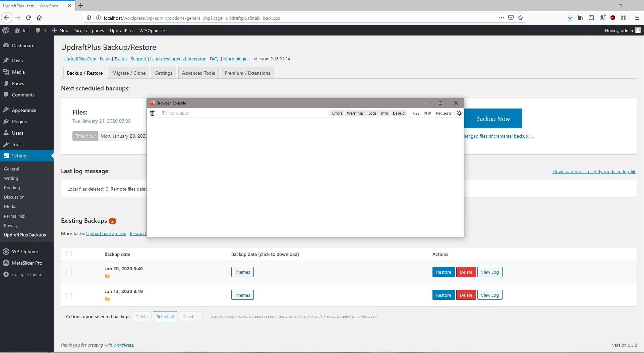Open Browser Console settings gear

coord(459,113)
